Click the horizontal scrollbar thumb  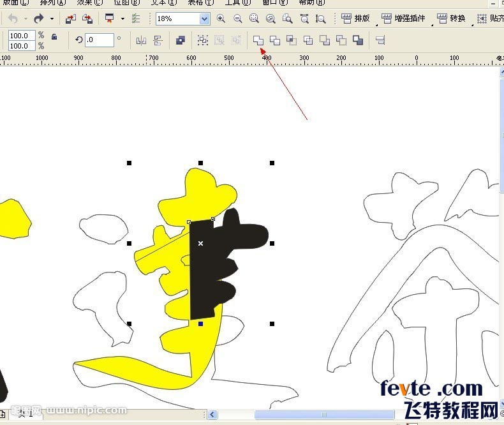(x=324, y=414)
